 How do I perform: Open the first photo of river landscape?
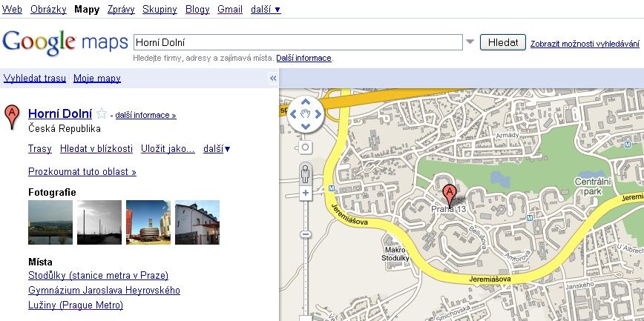50,222
